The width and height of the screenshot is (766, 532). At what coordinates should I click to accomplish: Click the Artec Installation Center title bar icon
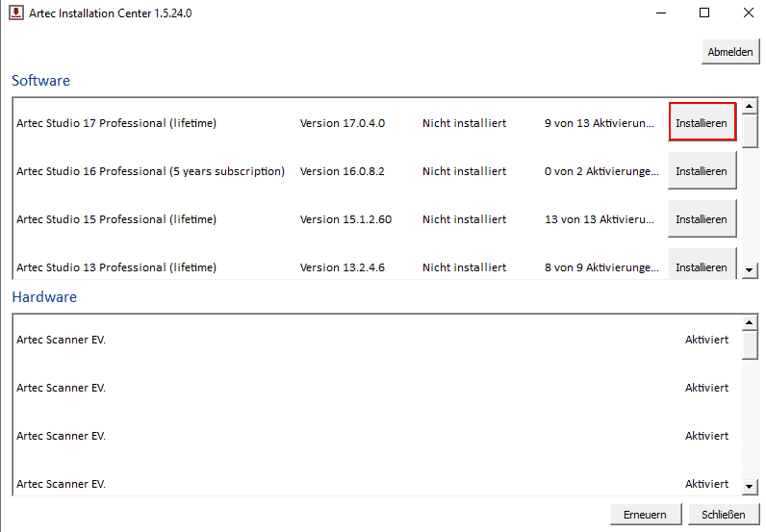[16, 13]
